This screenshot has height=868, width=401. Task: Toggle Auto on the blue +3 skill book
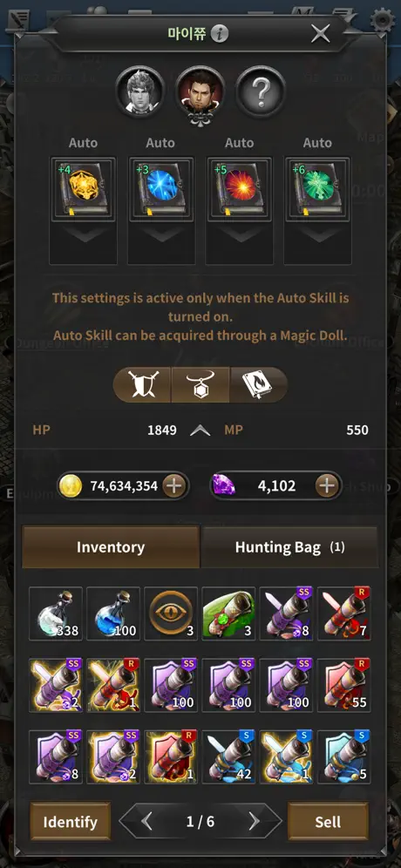[160, 143]
